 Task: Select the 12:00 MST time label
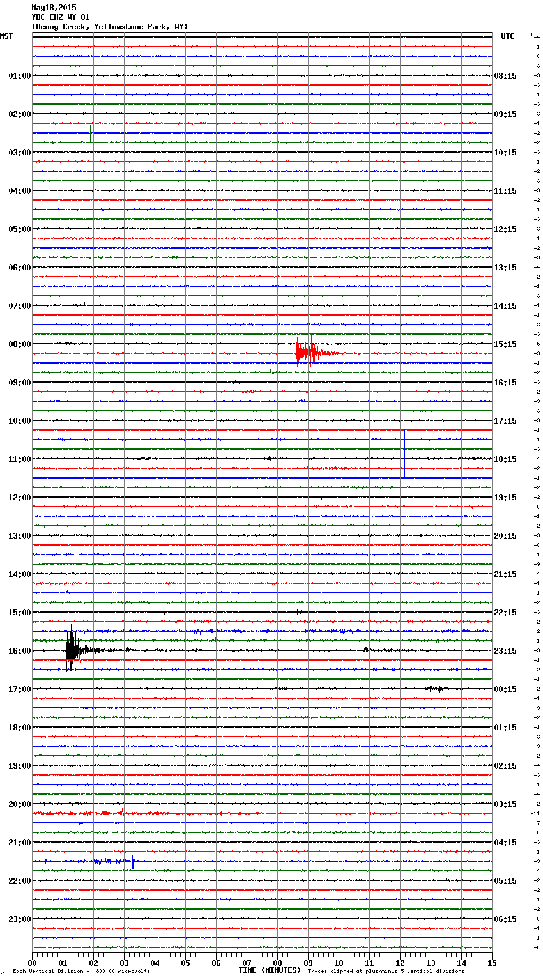tap(20, 498)
